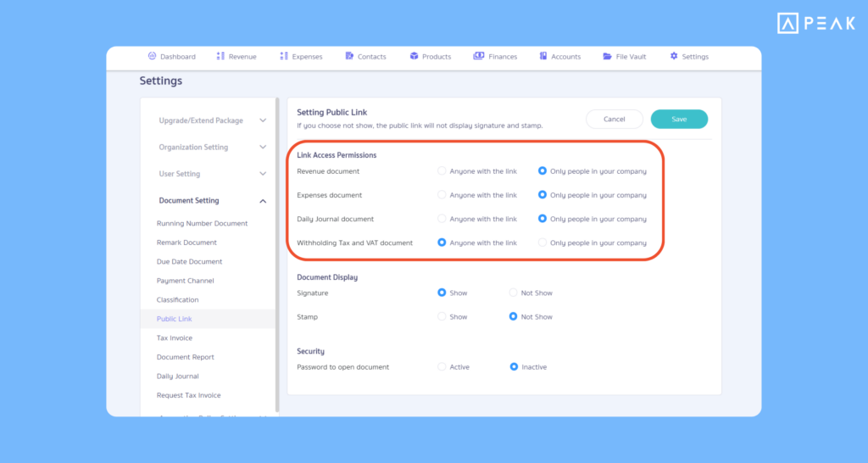Screen dimensions: 868x463
Task: Open Document Report settings
Action: 186,357
